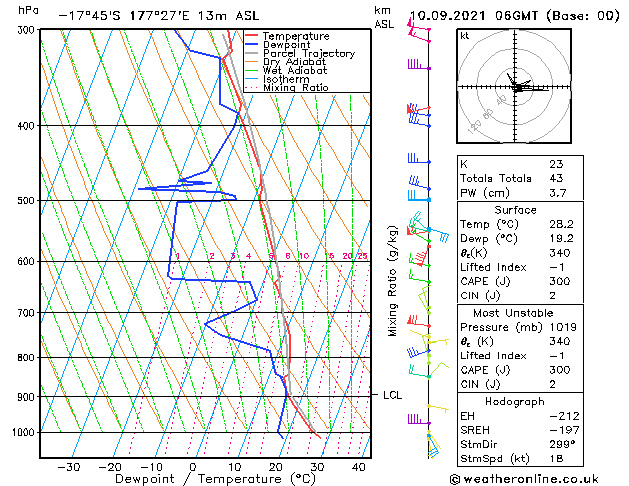Viewport: 629px width, 486px height.
Task: Click the Most Unstable 'CAPE (J)' row label
Action: (485, 370)
